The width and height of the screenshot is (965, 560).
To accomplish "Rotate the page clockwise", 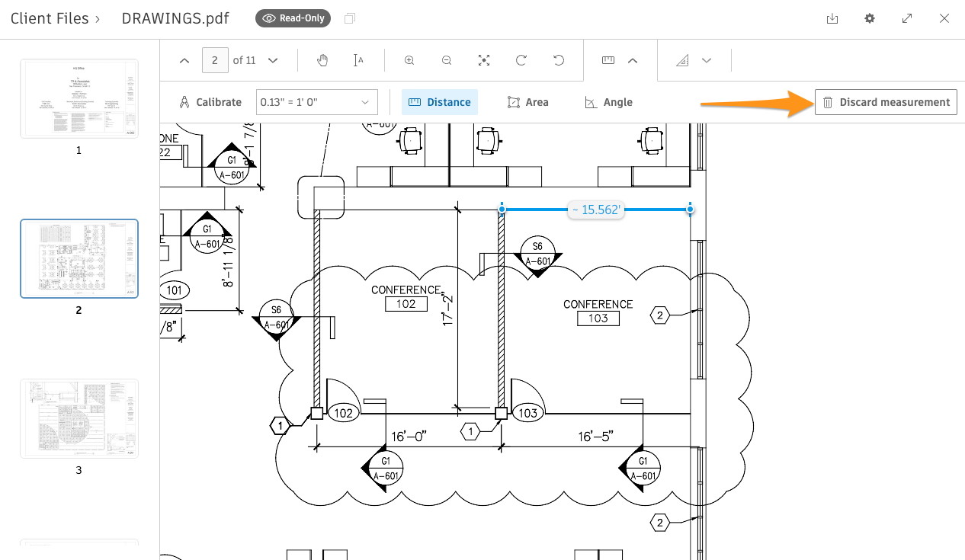I will pos(521,59).
